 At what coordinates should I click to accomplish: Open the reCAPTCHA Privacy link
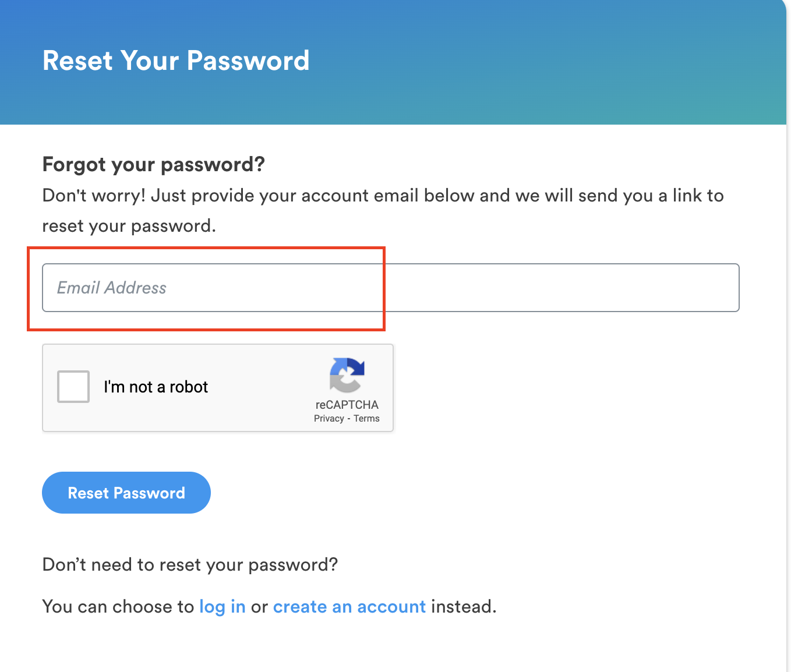pos(329,419)
